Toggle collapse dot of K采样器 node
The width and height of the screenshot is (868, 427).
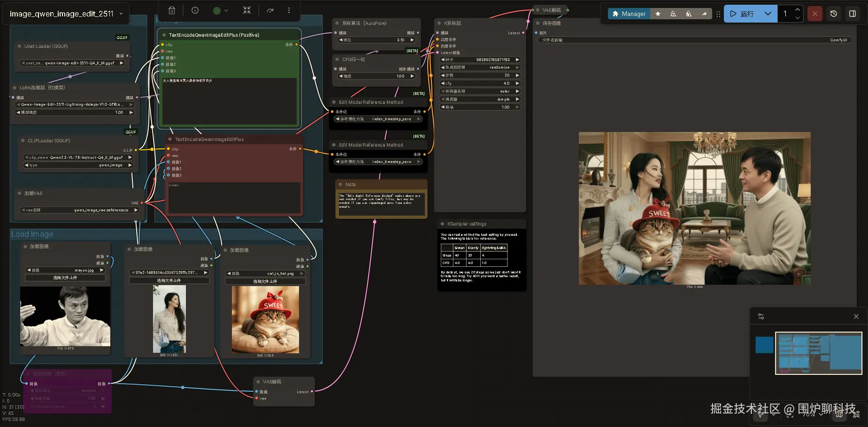[439, 23]
